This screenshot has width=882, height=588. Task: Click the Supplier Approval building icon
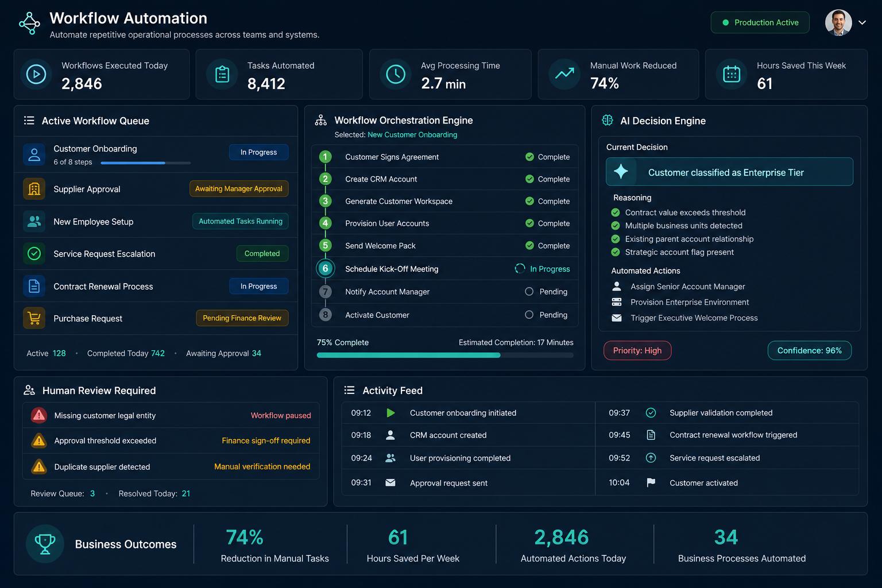point(34,189)
